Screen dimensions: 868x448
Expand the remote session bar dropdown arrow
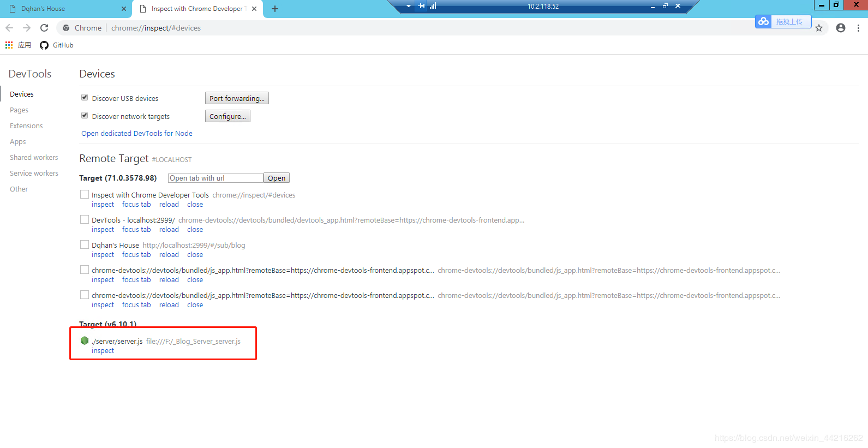[x=409, y=6]
